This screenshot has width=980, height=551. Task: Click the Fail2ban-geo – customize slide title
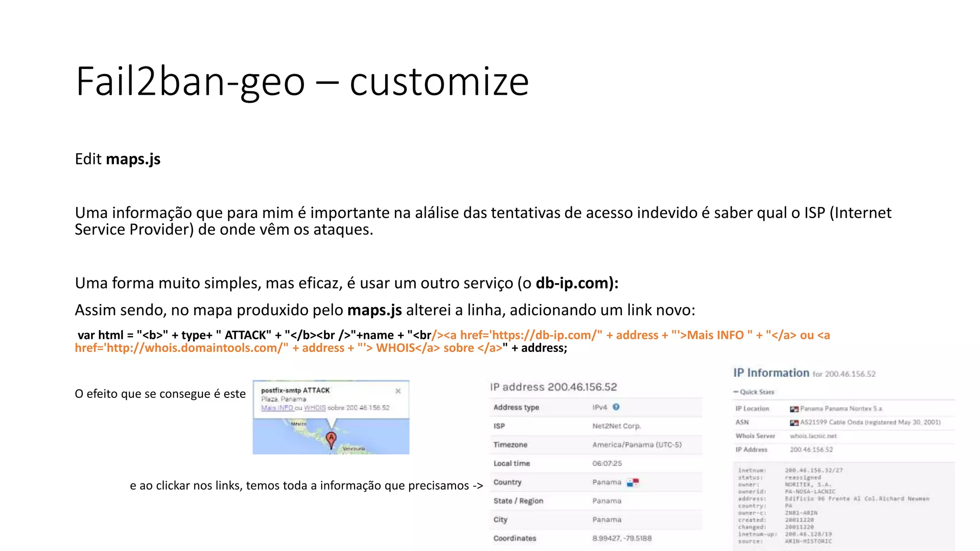[302, 81]
